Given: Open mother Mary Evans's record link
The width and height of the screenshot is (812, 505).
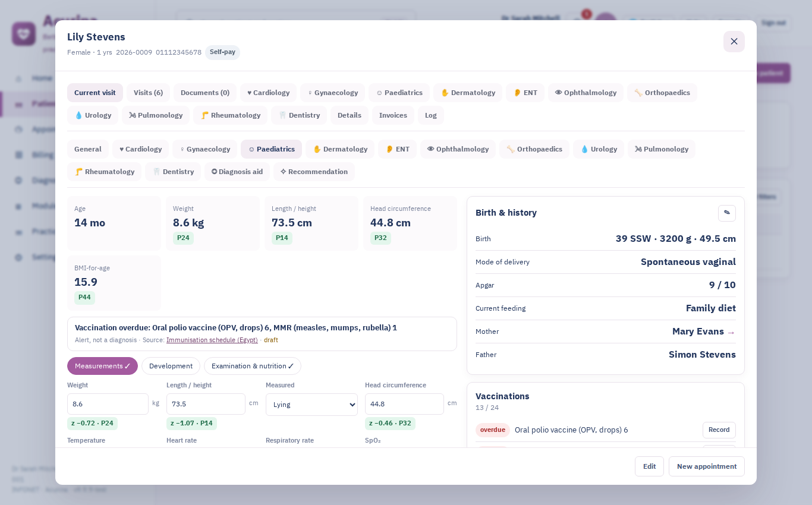Looking at the screenshot, I should [x=704, y=332].
